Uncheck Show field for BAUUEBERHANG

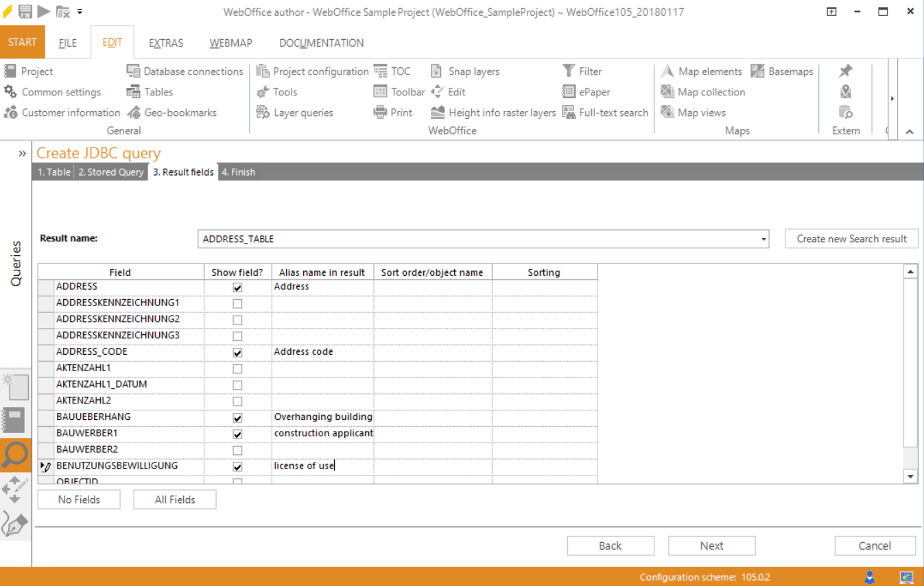click(237, 417)
